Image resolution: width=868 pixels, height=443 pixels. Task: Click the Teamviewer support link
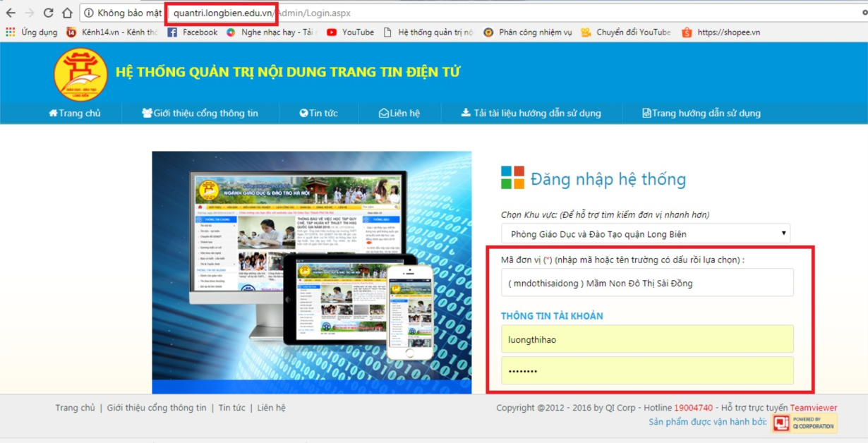(x=813, y=408)
